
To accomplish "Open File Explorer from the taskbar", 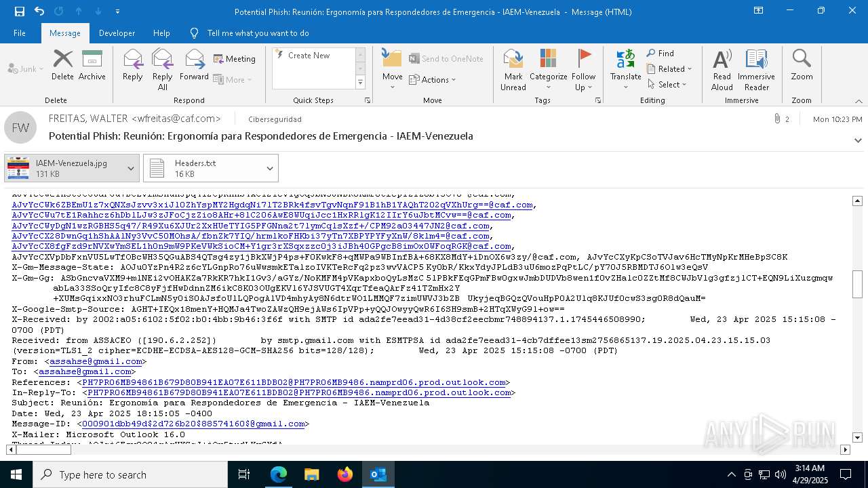I will pos(312,474).
